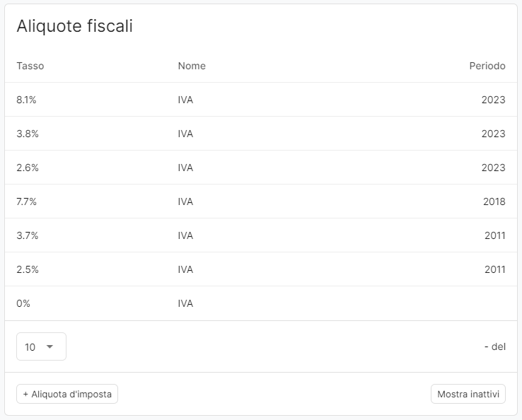Sort by the Periodo column header

487,66
